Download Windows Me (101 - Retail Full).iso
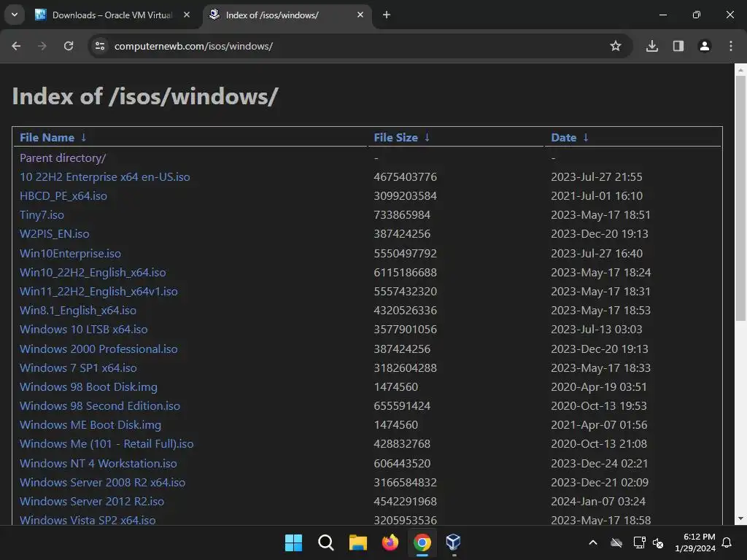 tap(107, 444)
